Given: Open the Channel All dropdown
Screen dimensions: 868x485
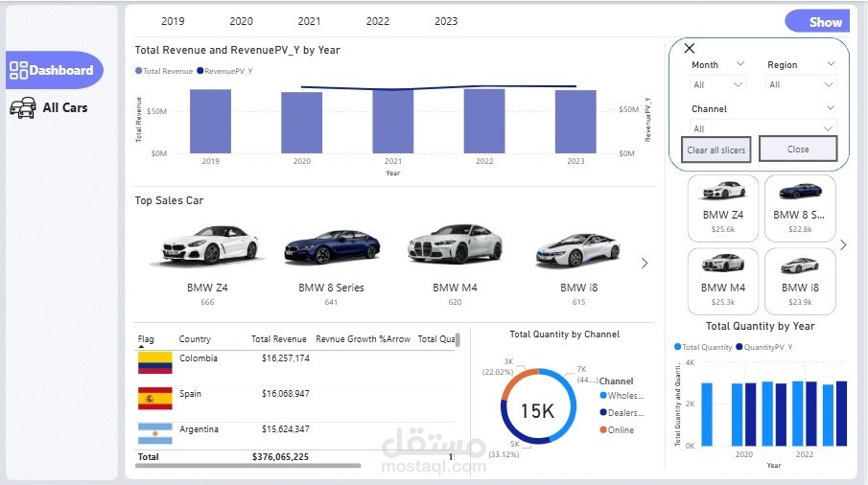Looking at the screenshot, I should (x=762, y=128).
